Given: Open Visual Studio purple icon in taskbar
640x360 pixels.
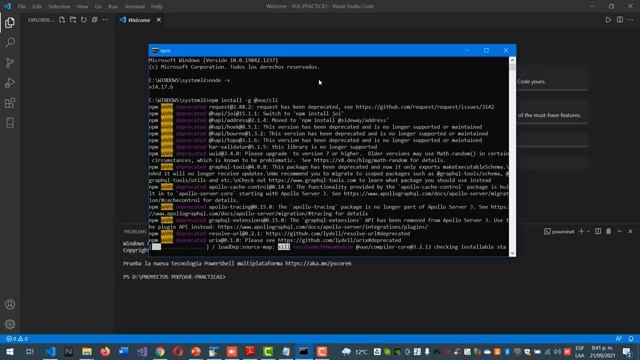Looking at the screenshot, I should coord(142,351).
